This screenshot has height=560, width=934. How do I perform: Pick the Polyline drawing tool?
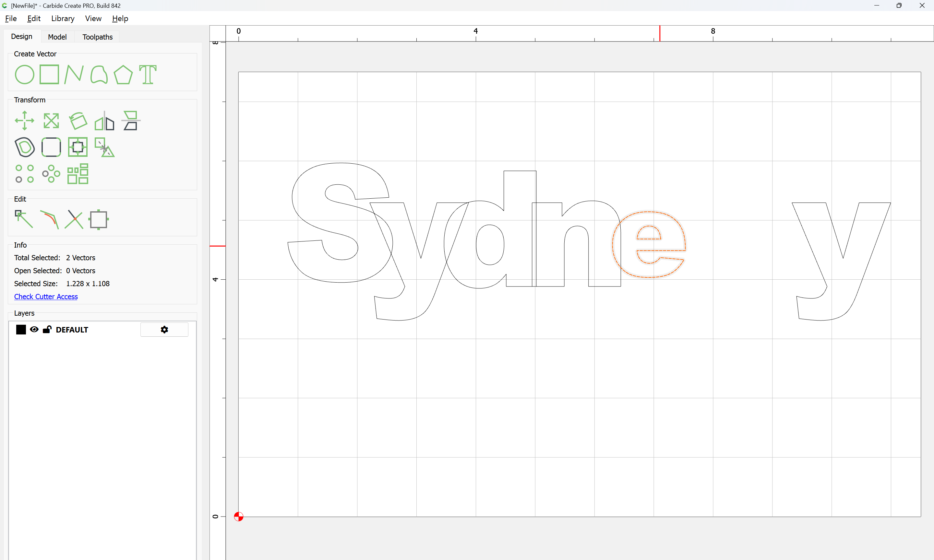[x=74, y=74]
